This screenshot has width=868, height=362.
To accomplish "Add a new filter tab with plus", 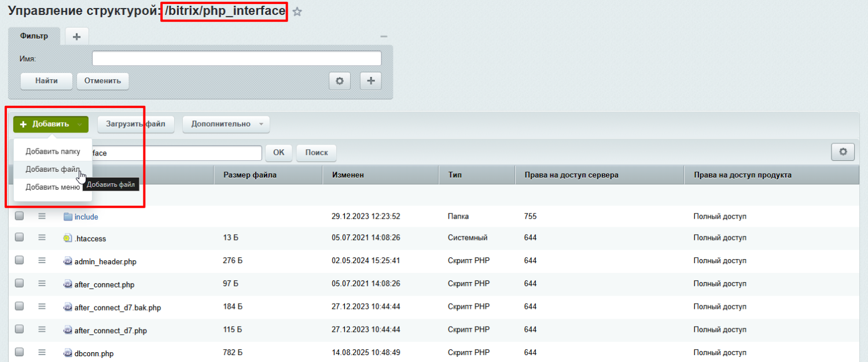I will (76, 36).
